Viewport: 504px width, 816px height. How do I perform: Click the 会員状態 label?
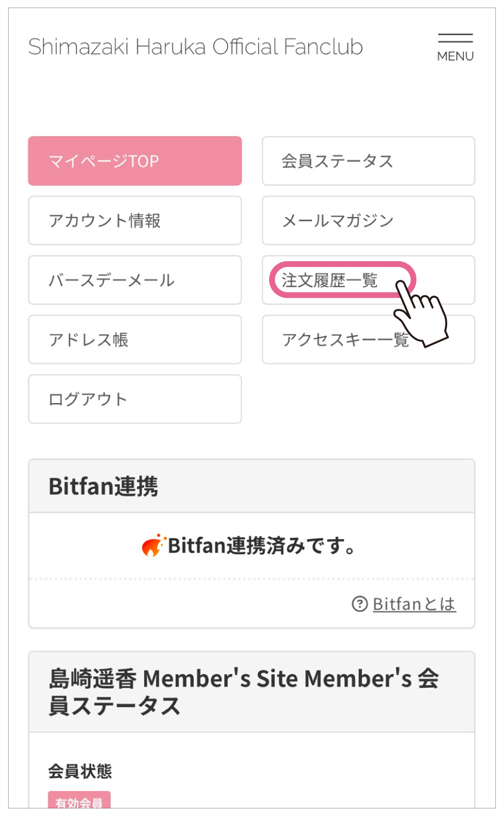tap(80, 771)
